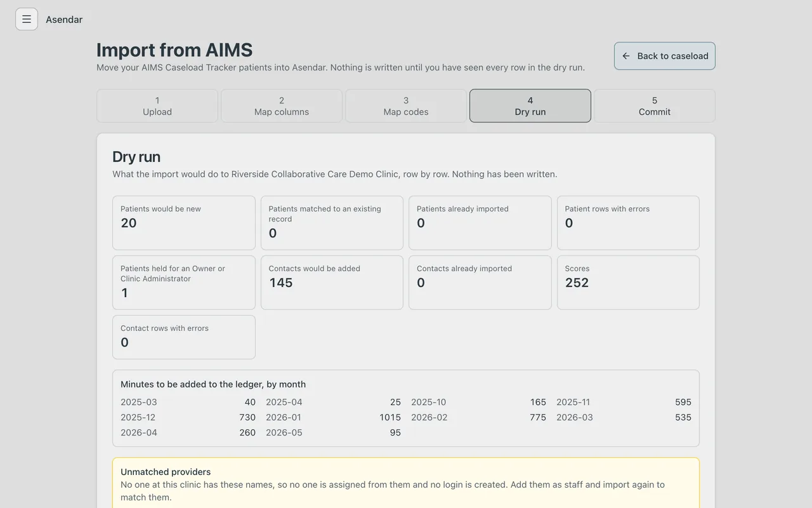Click the Patients would be new card
This screenshot has width=812, height=508.
[184, 223]
